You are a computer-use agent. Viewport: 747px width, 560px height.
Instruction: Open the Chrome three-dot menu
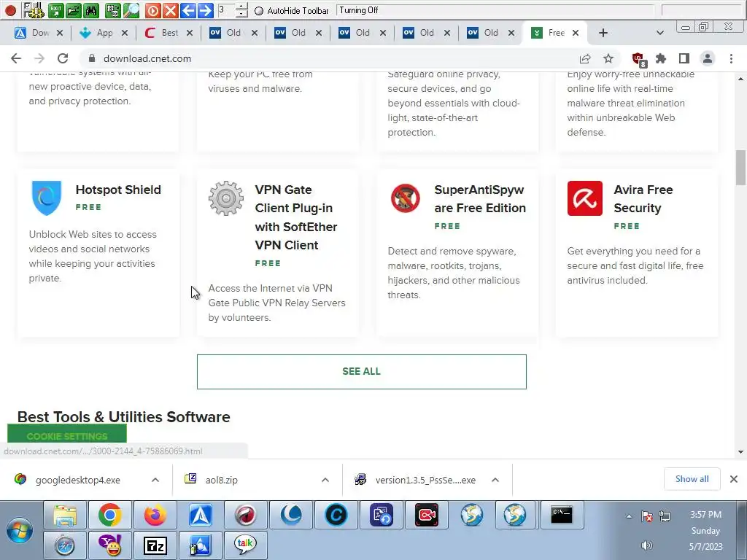tap(731, 58)
